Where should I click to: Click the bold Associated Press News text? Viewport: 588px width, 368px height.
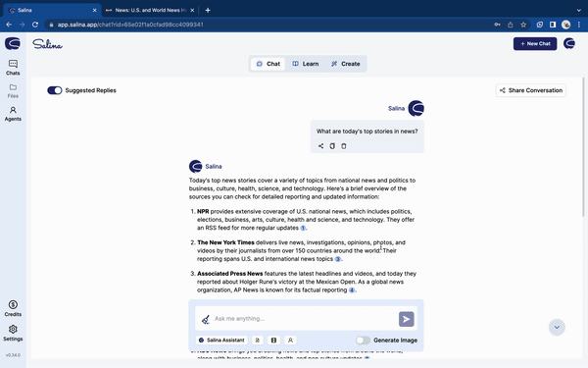[x=230, y=274]
